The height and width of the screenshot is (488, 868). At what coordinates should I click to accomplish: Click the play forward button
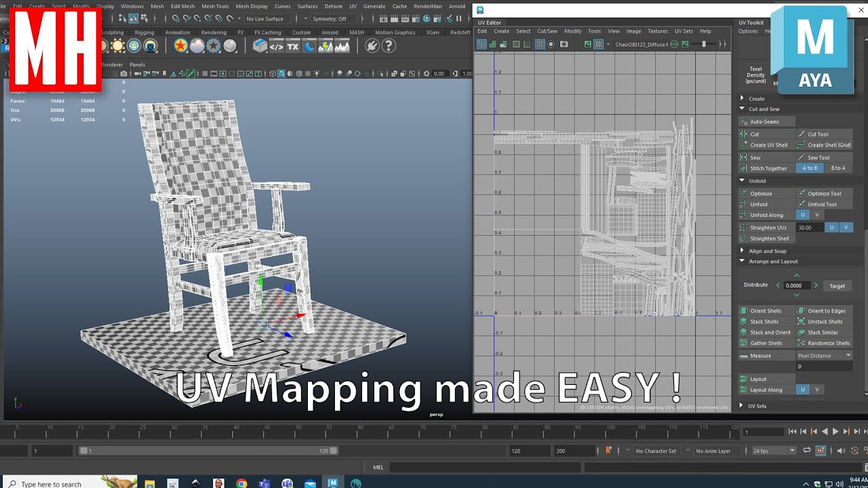pos(835,432)
